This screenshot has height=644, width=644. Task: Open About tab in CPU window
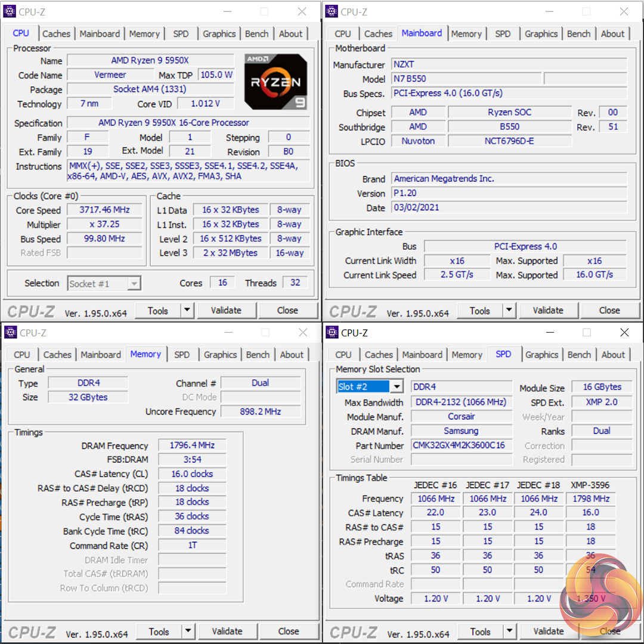(x=290, y=33)
